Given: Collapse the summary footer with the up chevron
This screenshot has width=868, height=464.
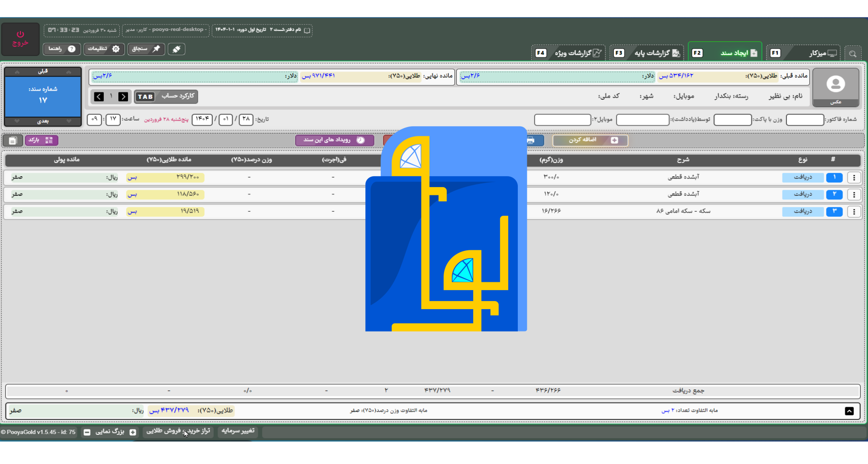Looking at the screenshot, I should point(849,411).
